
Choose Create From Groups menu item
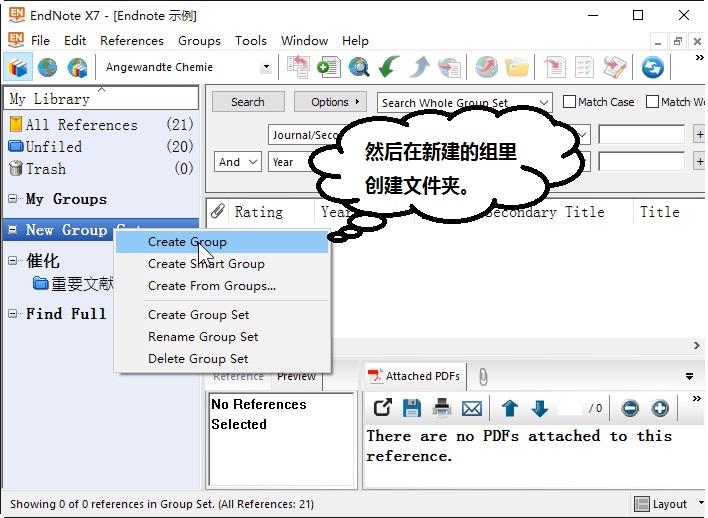222,286
